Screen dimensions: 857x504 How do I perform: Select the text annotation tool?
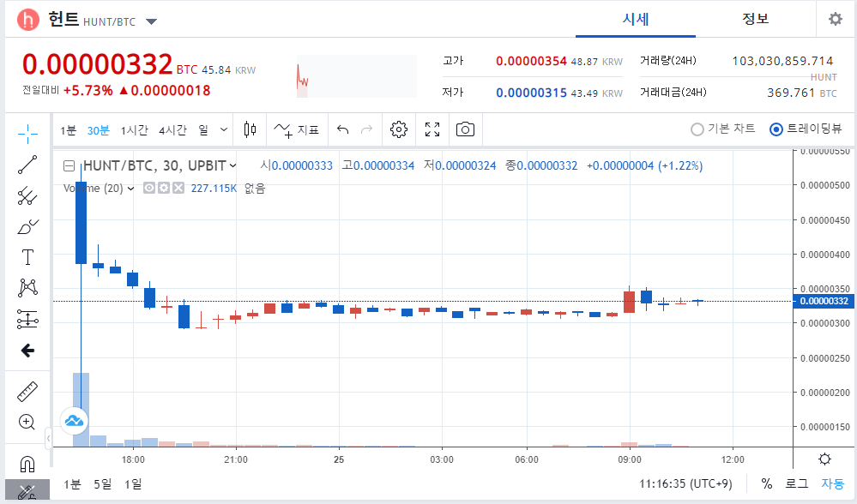pos(27,257)
